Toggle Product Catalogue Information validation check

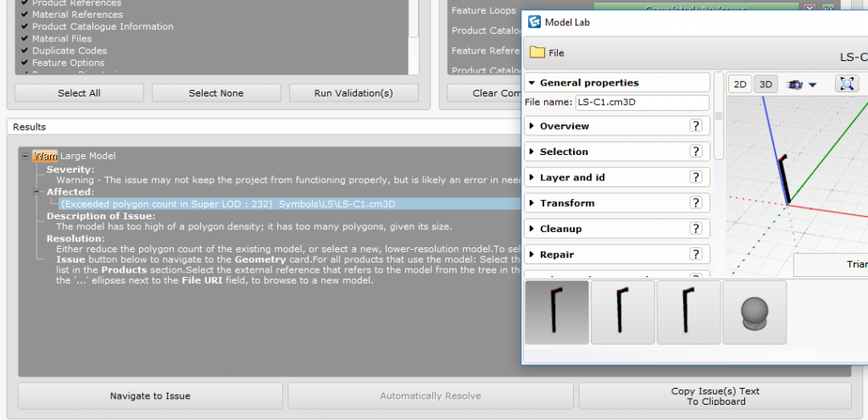click(x=25, y=26)
